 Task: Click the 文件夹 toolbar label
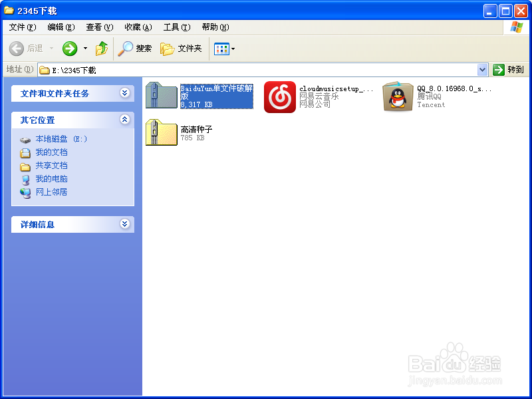point(190,49)
